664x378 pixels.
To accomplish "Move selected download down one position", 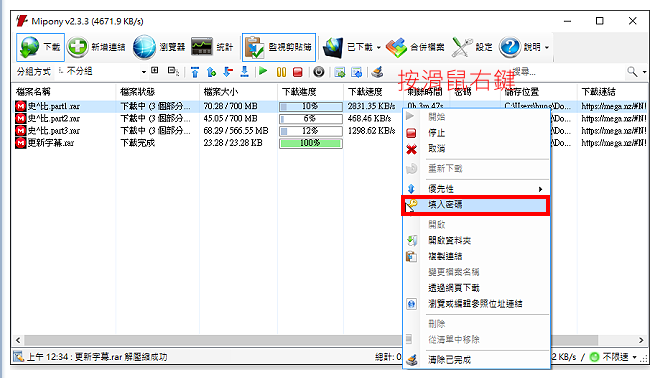I will (228, 72).
